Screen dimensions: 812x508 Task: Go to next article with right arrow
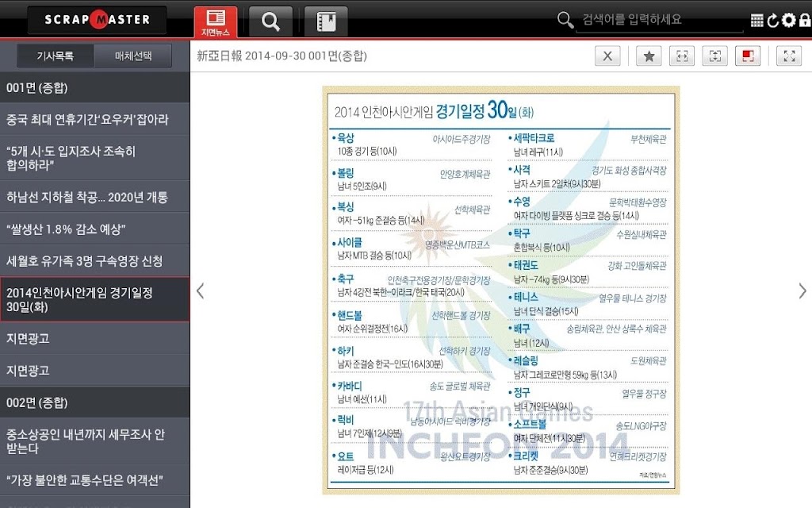[x=802, y=291]
